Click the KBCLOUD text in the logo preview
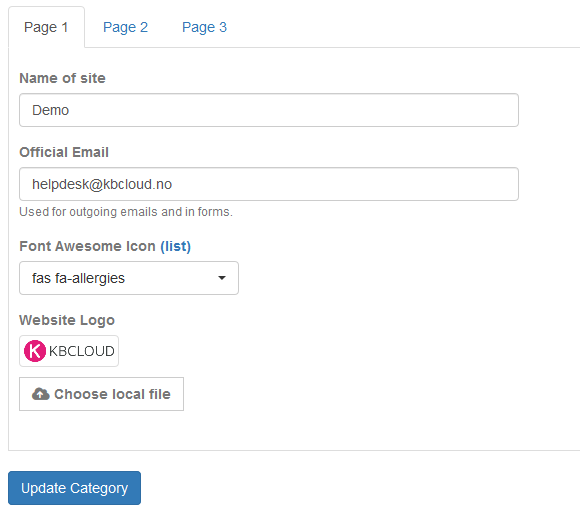 click(82, 351)
